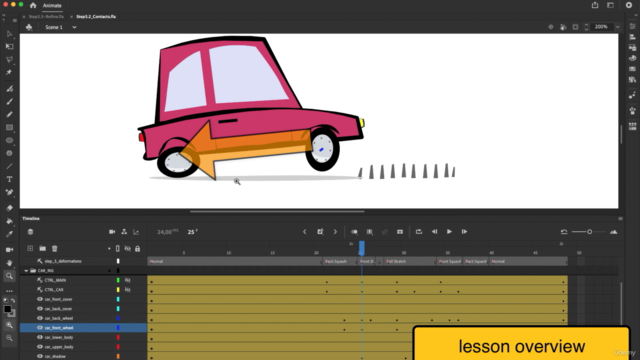640x360 pixels.
Task: Select the Oval tool
Action: tap(9, 140)
